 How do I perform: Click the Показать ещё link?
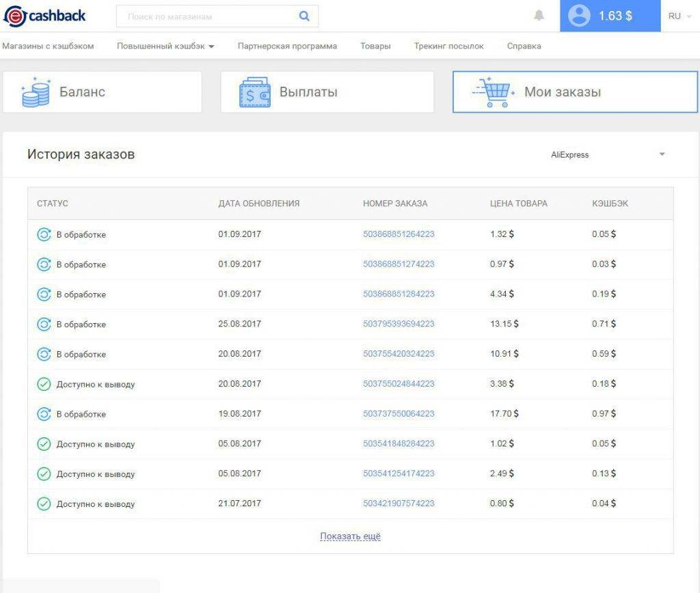point(350,536)
